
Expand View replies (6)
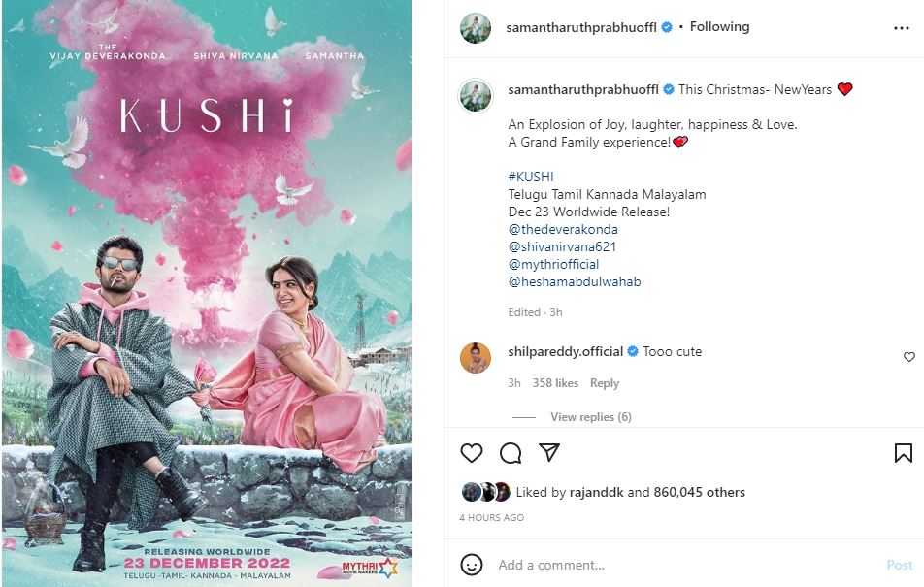[x=591, y=416]
